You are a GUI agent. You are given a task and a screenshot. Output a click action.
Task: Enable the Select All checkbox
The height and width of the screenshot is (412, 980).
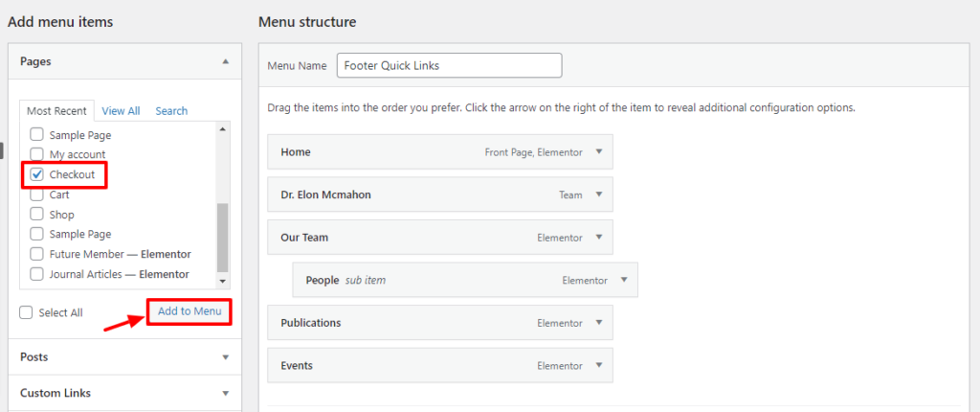[27, 312]
